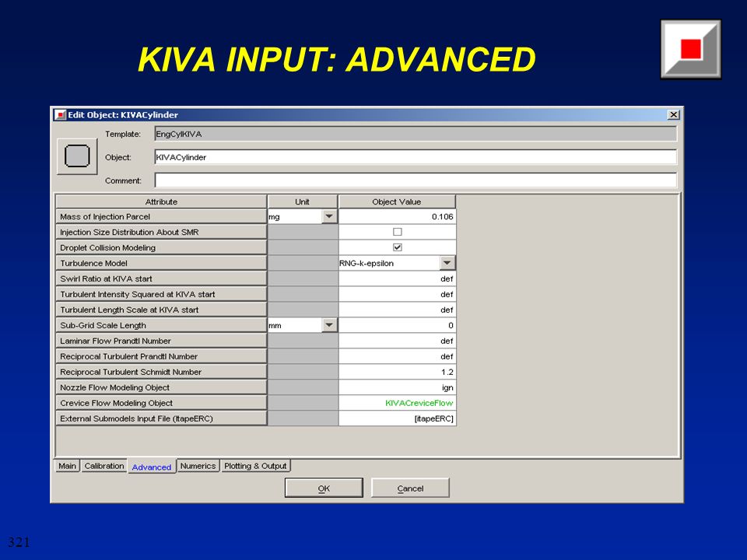Click Reciprocal Turbulent Prandtl Number value cell
The width and height of the screenshot is (747, 560).
pyautogui.click(x=398, y=356)
